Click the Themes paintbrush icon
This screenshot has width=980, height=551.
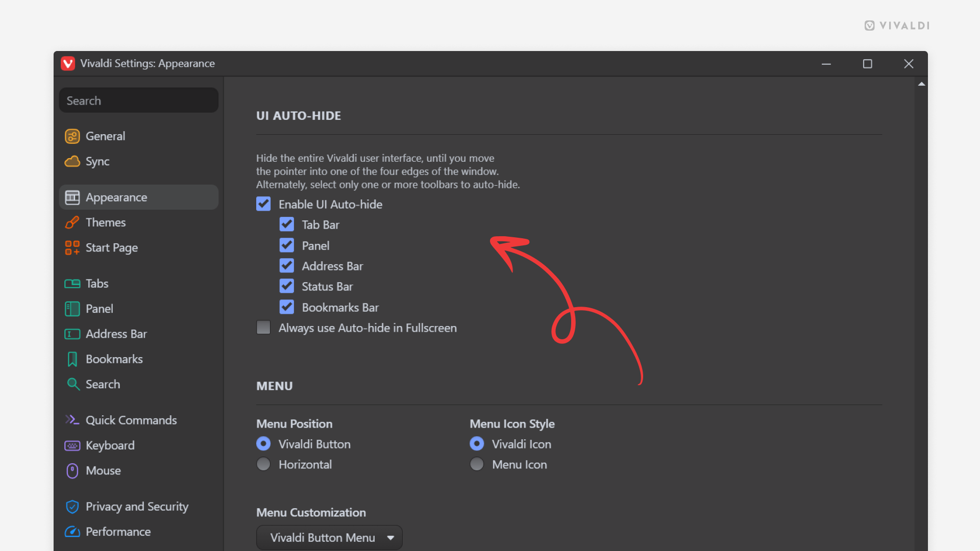72,222
